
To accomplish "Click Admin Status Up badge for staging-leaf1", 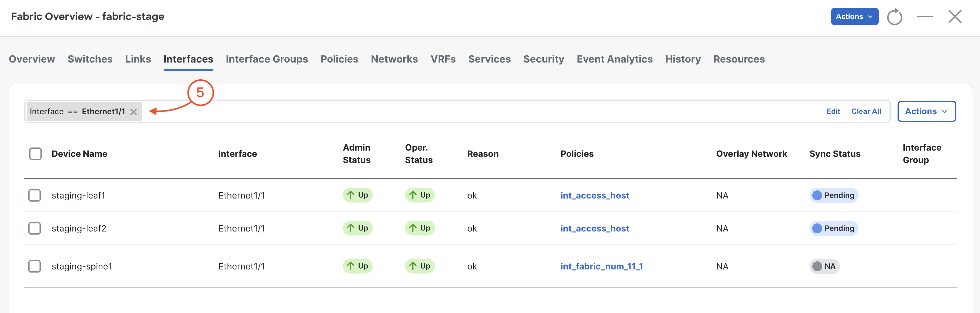I will point(357,195).
